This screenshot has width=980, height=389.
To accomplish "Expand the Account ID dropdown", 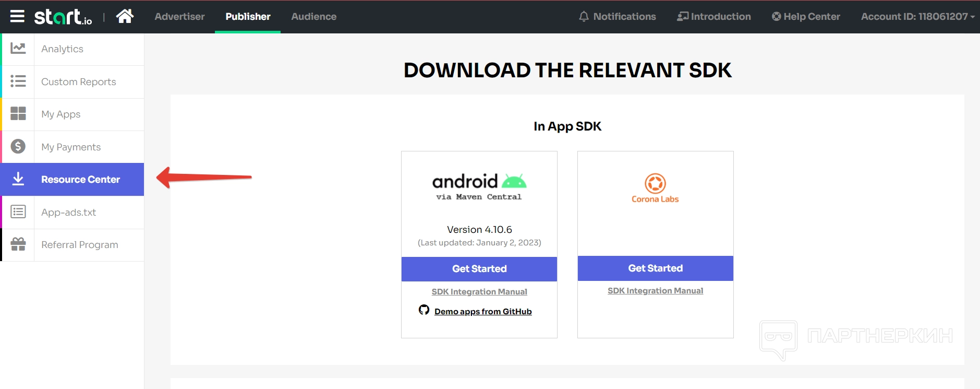I will coord(918,17).
